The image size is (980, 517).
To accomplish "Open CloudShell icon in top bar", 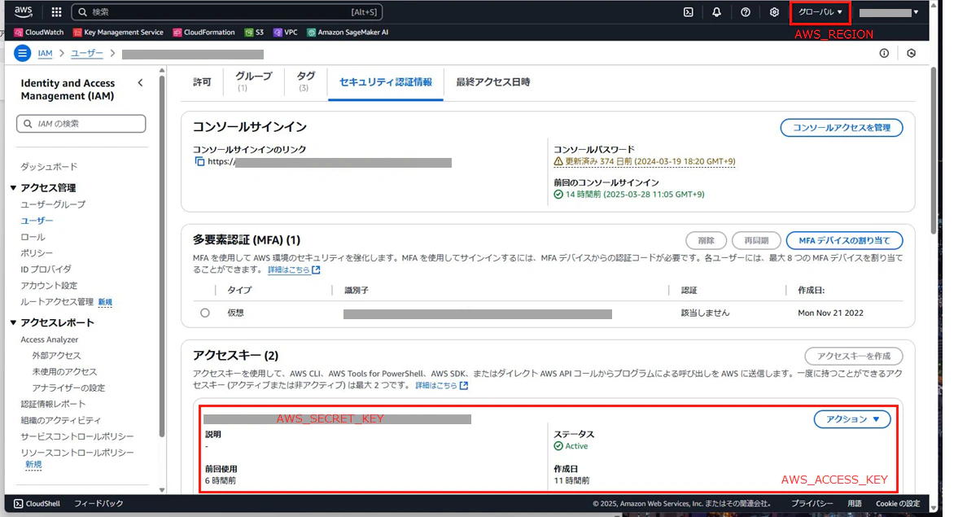I will click(688, 12).
